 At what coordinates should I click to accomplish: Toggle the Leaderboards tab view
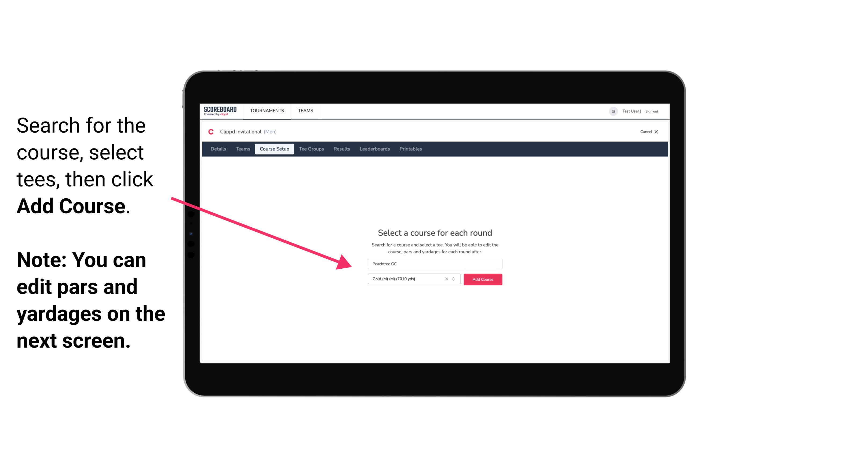coord(374,149)
